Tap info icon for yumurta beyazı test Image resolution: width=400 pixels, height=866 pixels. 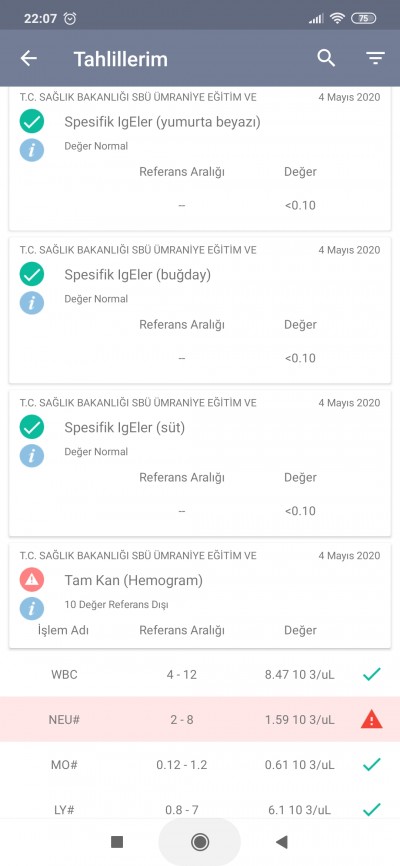coord(32,150)
